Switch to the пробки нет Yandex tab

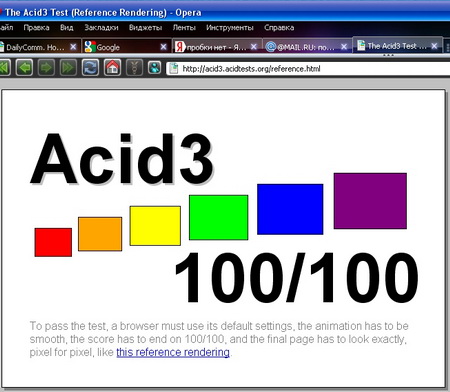[217, 47]
